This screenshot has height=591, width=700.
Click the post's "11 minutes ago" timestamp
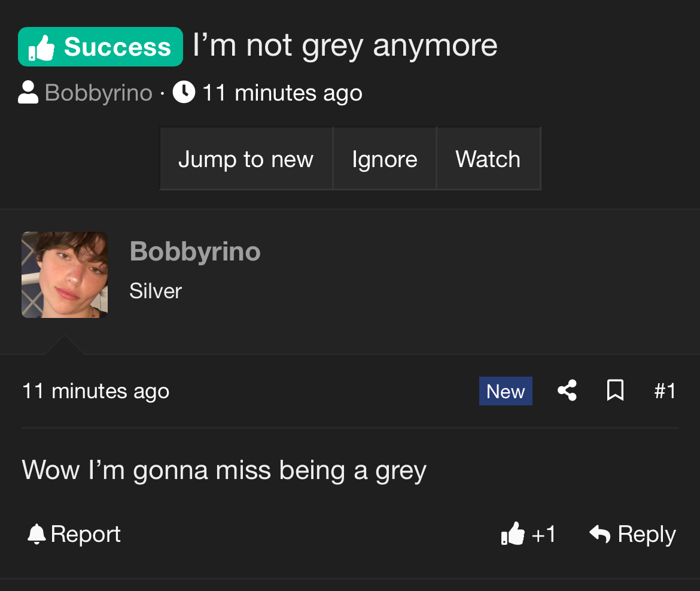tap(96, 391)
